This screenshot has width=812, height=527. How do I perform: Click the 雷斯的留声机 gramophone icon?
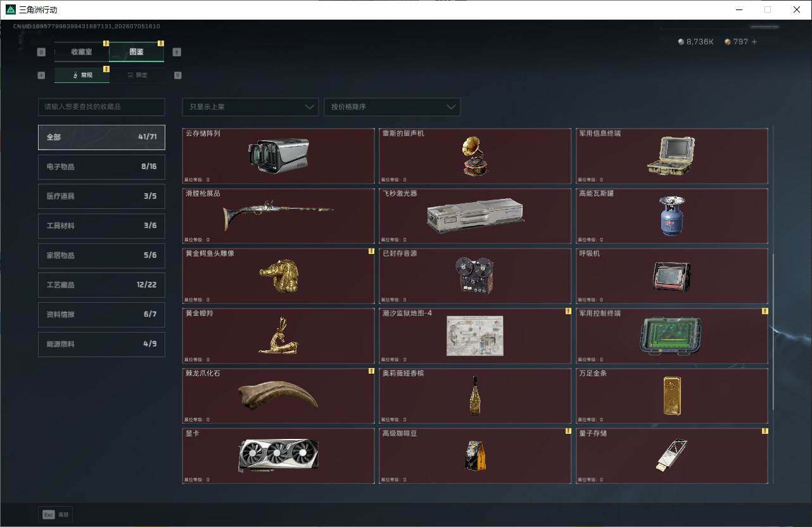(475, 156)
